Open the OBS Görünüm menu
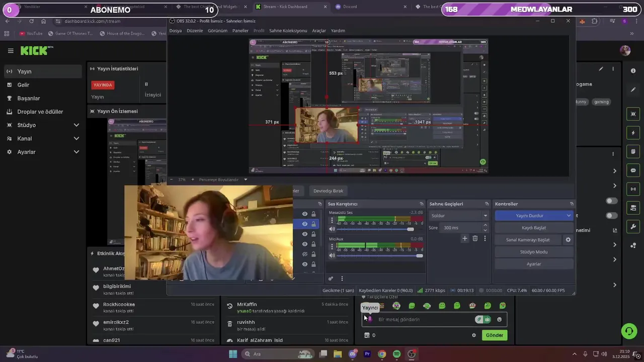 (218, 31)
